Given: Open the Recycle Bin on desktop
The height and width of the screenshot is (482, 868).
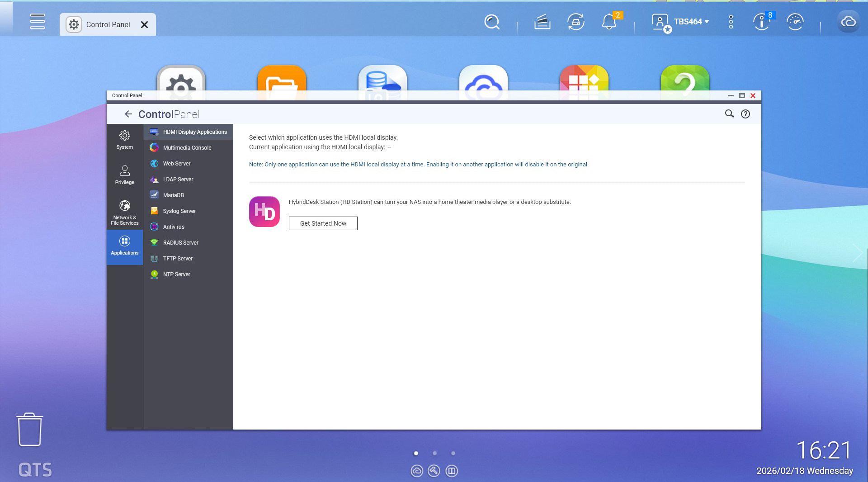Looking at the screenshot, I should [30, 430].
